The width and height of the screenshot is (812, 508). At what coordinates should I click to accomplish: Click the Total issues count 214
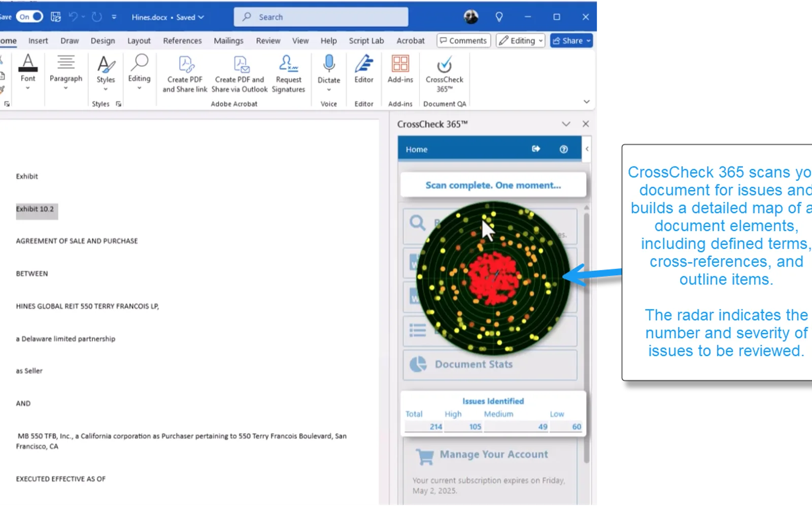click(x=436, y=427)
